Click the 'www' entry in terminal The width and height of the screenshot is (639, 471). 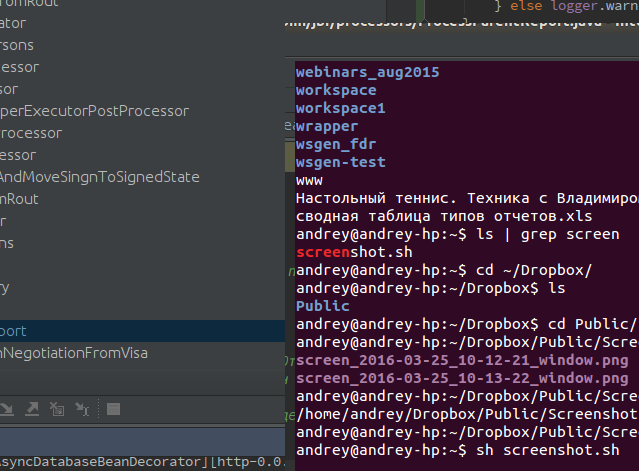pos(309,180)
